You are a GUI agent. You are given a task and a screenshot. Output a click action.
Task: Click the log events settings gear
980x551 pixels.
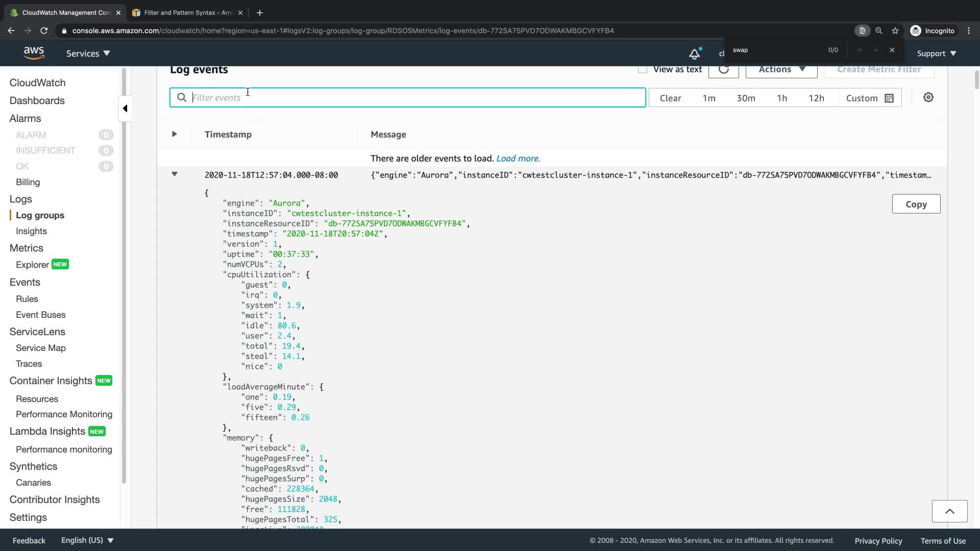point(928,97)
